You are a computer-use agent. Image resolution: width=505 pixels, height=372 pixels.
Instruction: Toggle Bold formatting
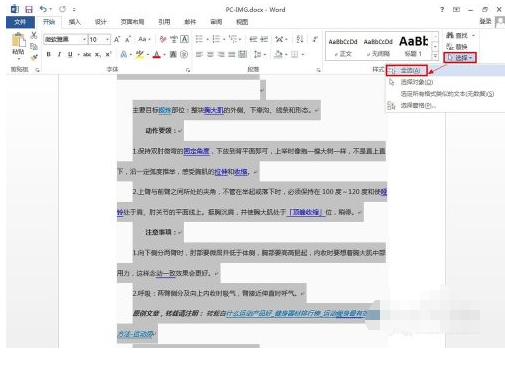[49, 54]
